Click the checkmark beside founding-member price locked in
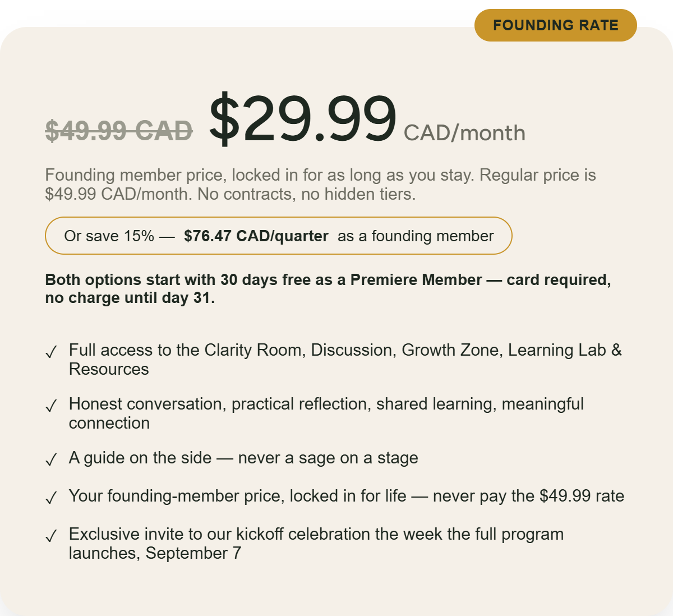This screenshot has height=616, width=673. click(51, 498)
